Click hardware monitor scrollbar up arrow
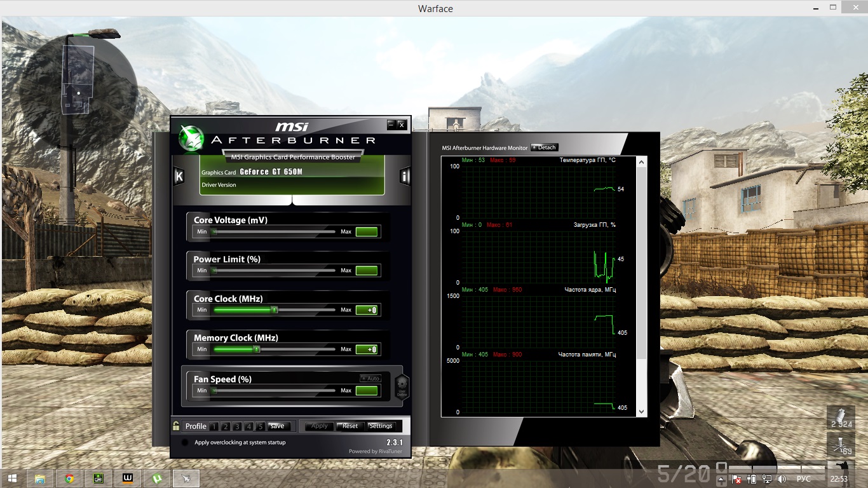Screen dimensions: 868x488 click(x=641, y=162)
